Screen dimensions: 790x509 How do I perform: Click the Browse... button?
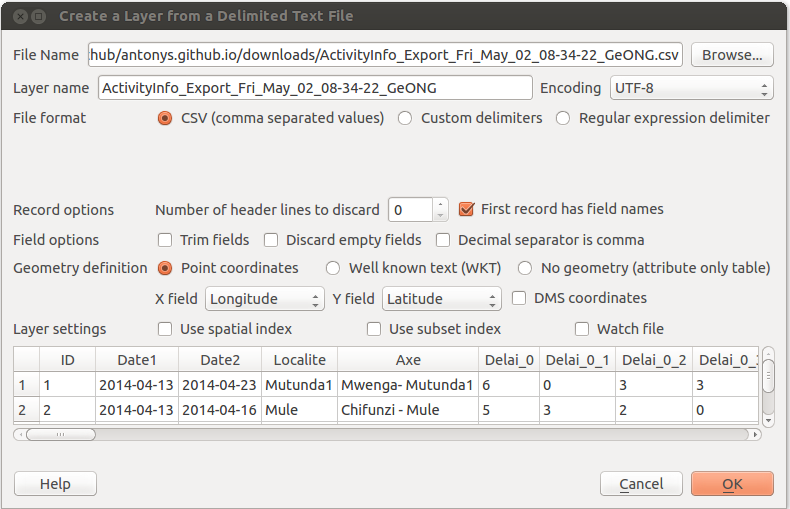[x=732, y=55]
